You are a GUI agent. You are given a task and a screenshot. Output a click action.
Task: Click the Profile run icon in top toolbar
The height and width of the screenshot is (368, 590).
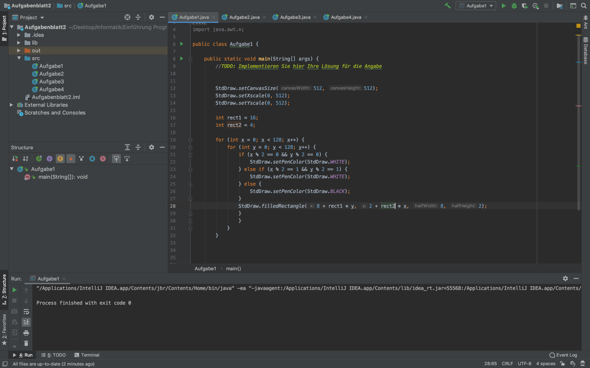coord(535,6)
